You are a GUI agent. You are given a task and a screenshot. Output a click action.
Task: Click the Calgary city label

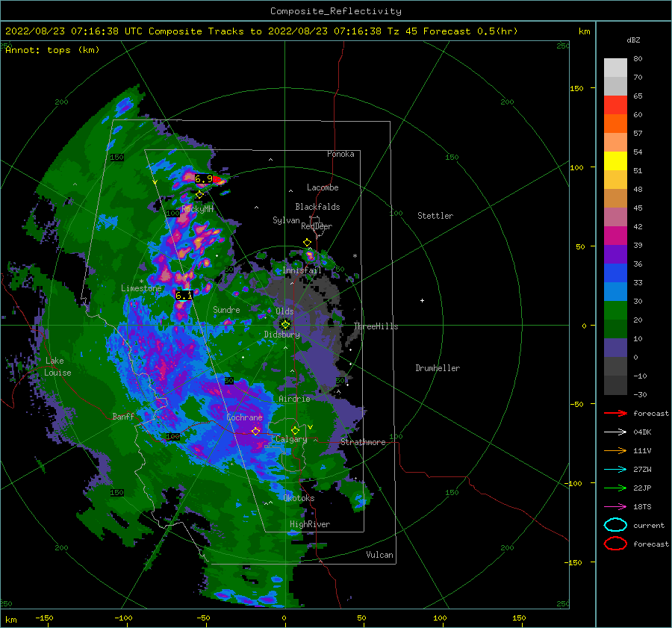(x=291, y=439)
